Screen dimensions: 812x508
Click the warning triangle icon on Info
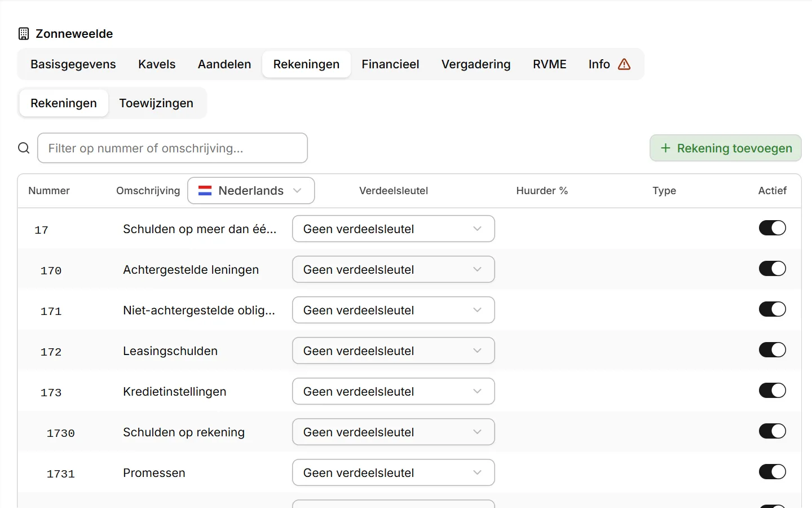(x=624, y=64)
